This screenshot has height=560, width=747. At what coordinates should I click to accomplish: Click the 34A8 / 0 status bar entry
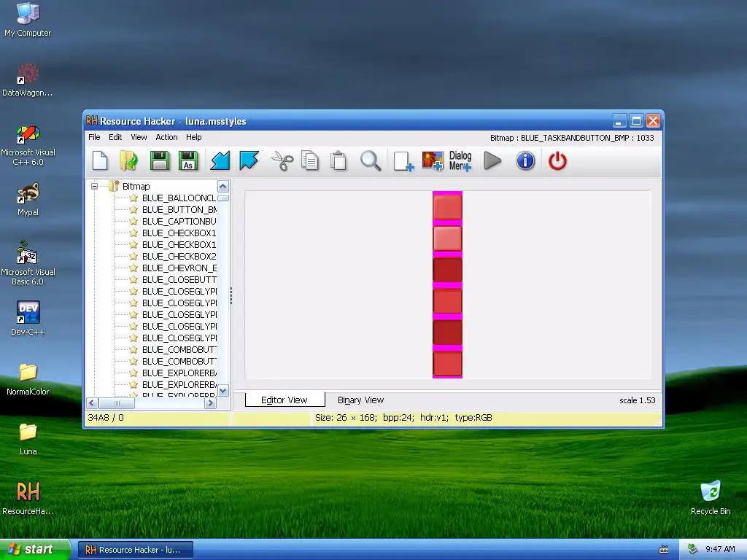point(106,418)
